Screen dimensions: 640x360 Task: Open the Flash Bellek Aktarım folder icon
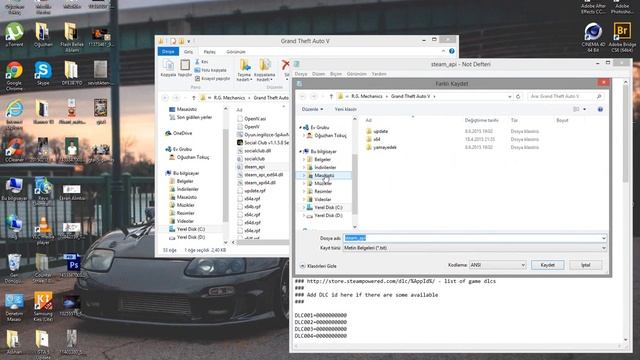coord(71,38)
